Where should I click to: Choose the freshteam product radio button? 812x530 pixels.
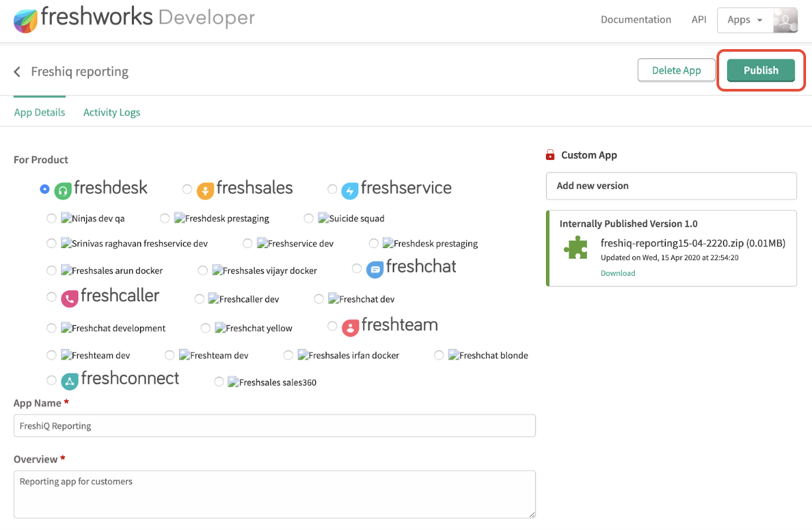tap(332, 326)
